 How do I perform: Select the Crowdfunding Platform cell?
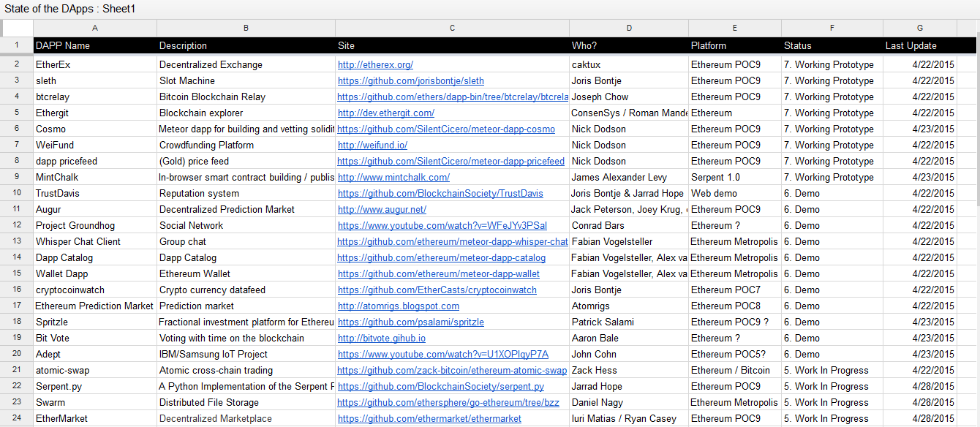coord(246,145)
